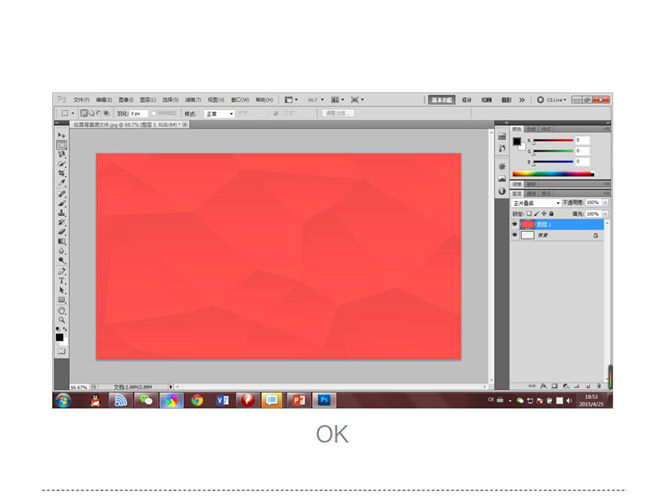
Task: Open the marquee style dropdown in options bar
Action: tap(219, 114)
